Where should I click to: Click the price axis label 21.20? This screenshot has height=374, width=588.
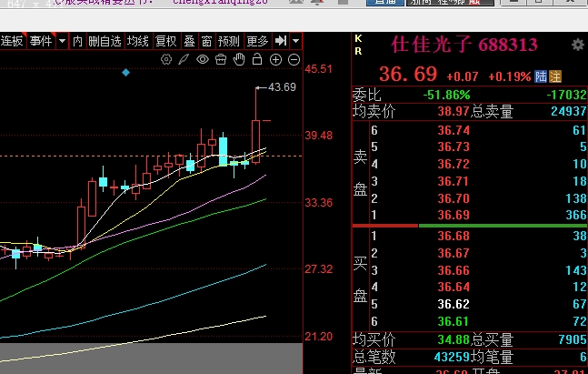click(318, 337)
